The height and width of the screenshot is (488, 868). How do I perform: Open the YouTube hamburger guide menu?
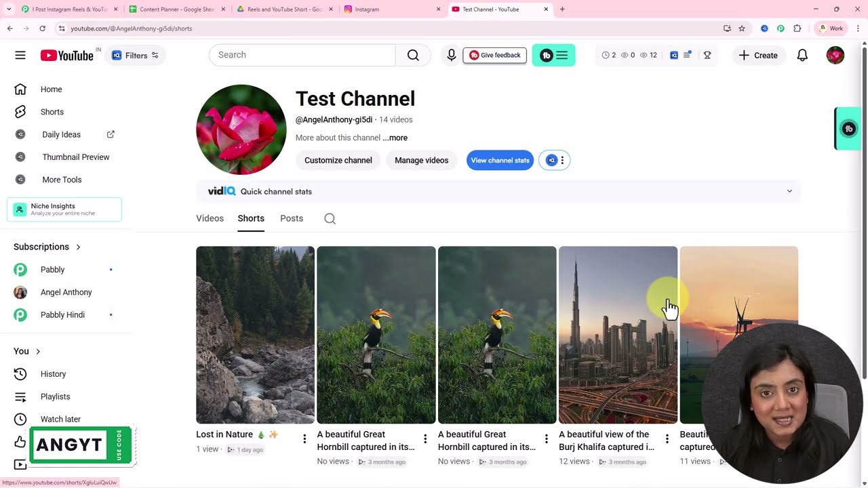click(20, 56)
